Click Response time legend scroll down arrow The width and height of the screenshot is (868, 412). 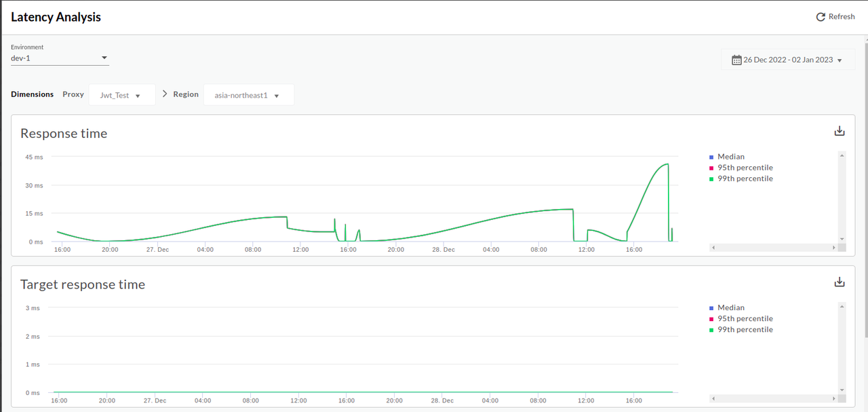(842, 239)
